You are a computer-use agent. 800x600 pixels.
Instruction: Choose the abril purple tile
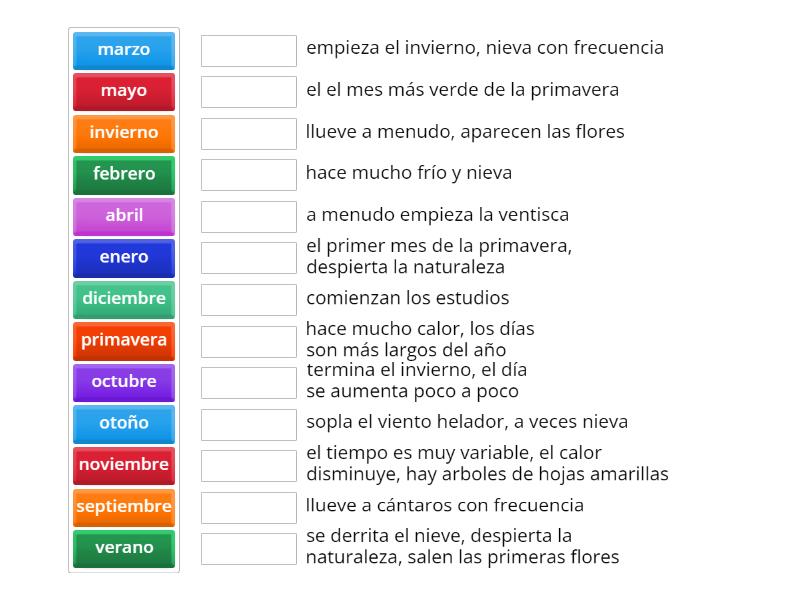[x=124, y=216]
